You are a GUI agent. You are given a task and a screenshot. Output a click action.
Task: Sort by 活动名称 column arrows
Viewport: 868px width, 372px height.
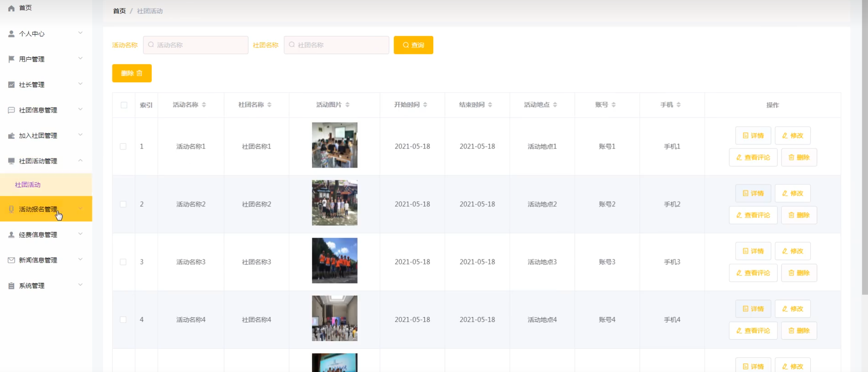[x=204, y=104]
